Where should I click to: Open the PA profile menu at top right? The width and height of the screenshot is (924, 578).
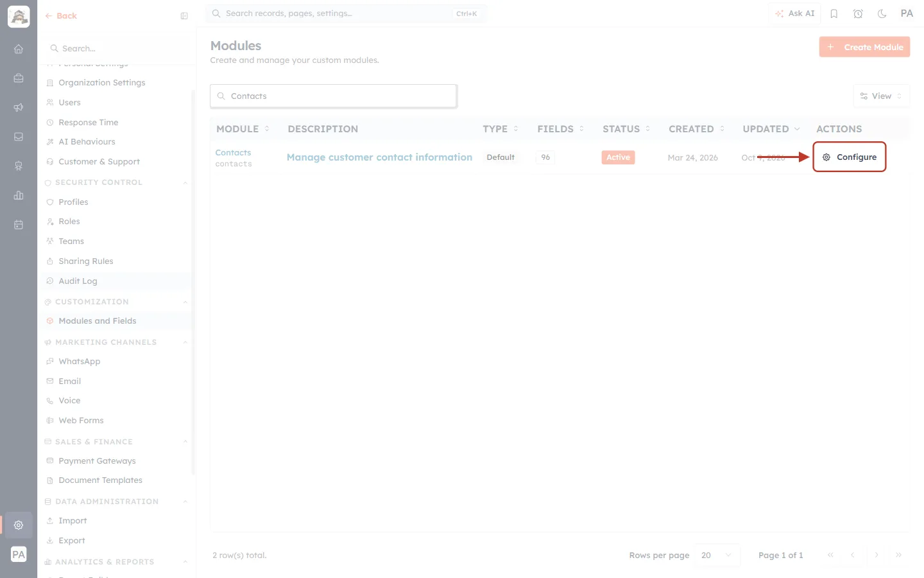point(907,13)
